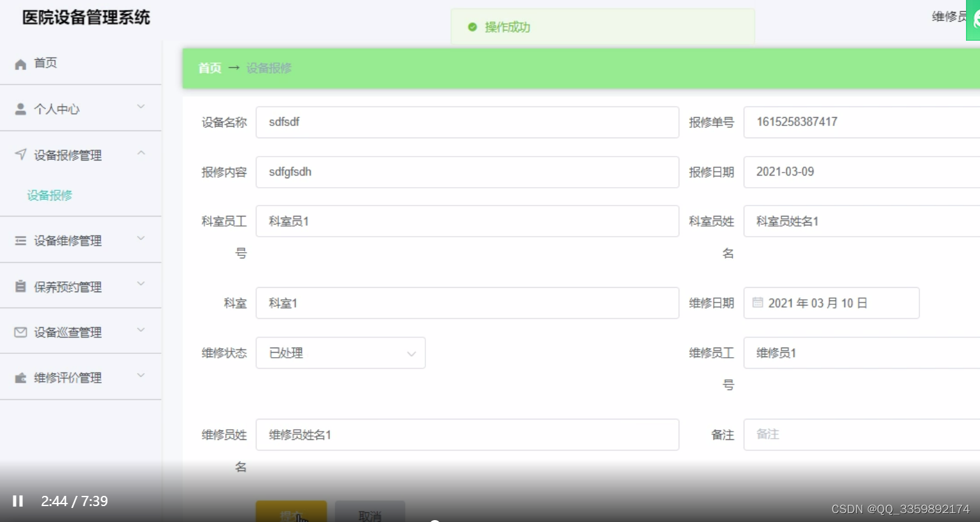Expand the 设备巡查管理 chevron

[141, 330]
